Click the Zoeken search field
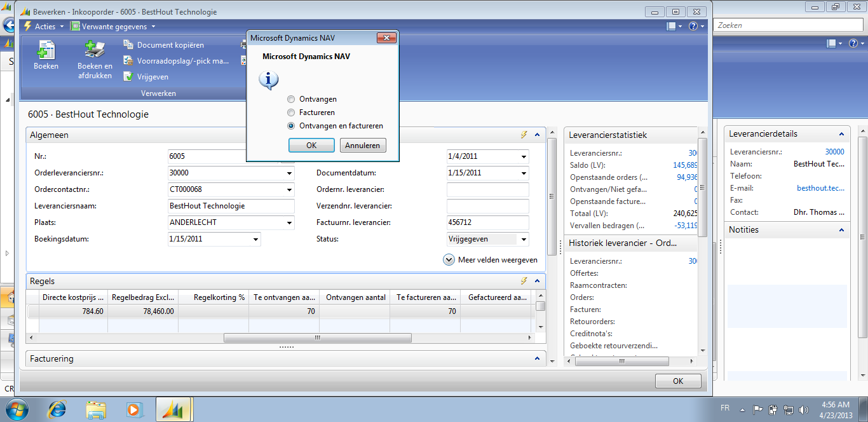Image resolution: width=868 pixels, height=422 pixels. coord(788,25)
